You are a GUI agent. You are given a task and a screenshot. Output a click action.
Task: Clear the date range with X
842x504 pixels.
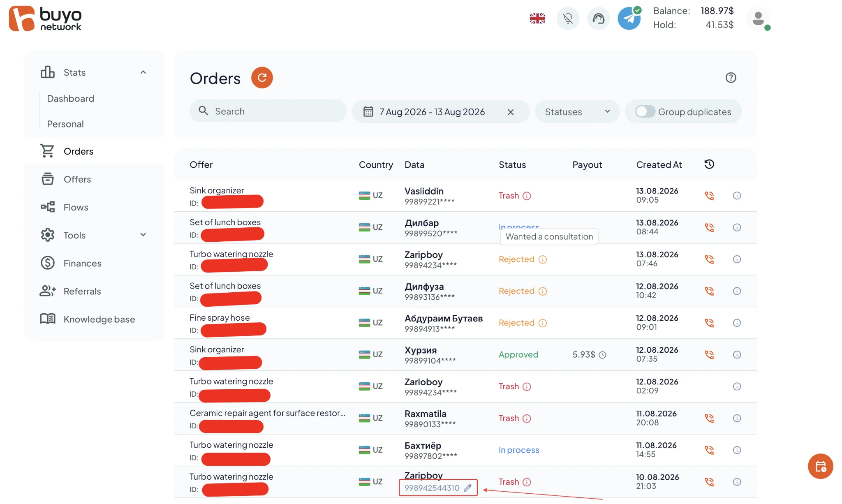click(511, 112)
